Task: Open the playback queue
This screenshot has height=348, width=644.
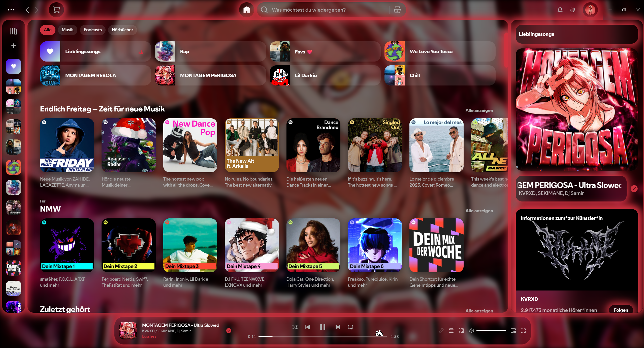Action: point(451,330)
